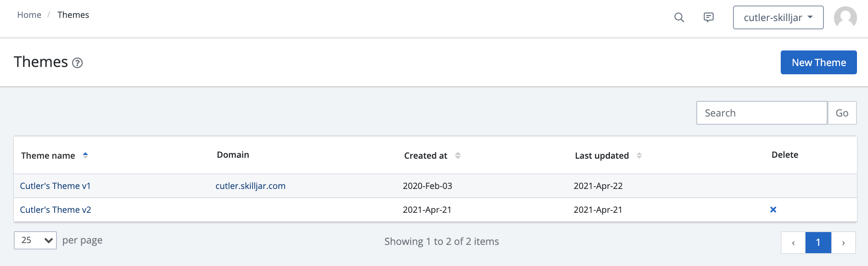The width and height of the screenshot is (868, 266).
Task: Delete Cutler's Theme v2 with X icon
Action: pos(773,210)
